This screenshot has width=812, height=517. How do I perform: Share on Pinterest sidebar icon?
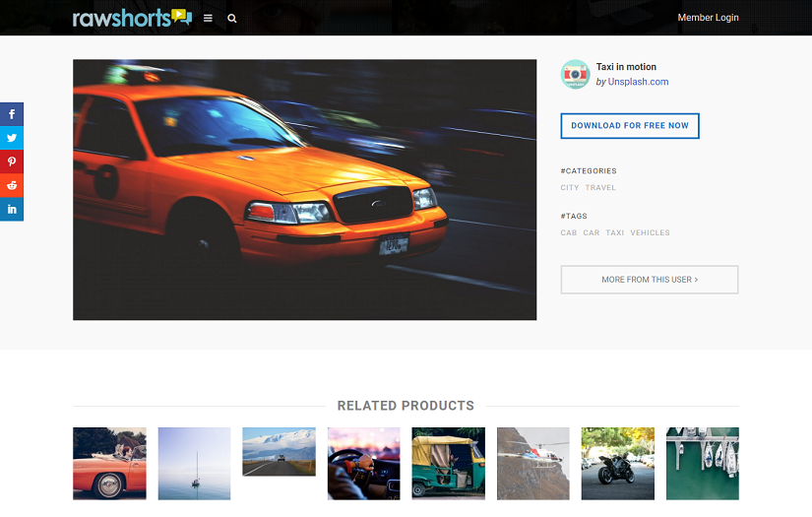tap(12, 162)
